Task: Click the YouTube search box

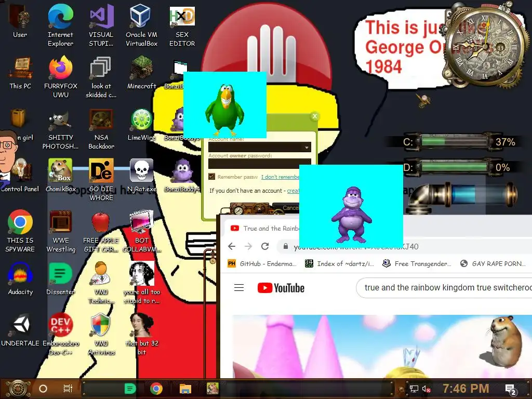Action: click(x=445, y=288)
